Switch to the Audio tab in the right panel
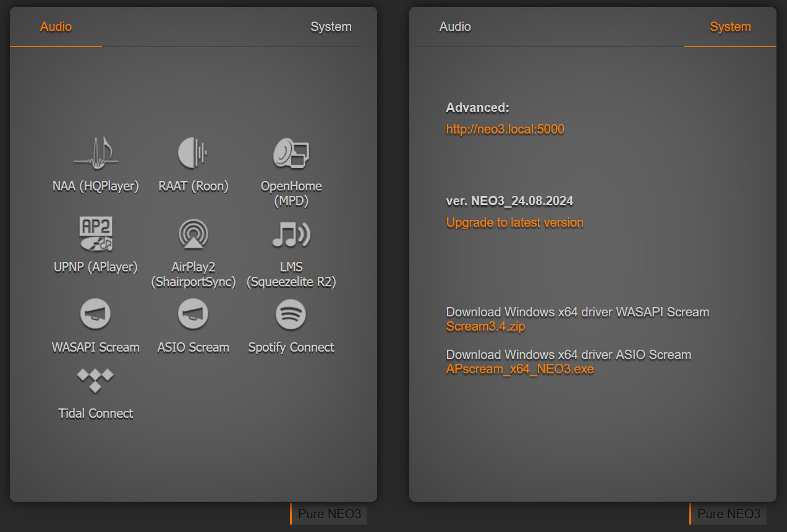The height and width of the screenshot is (532, 787). 455,27
